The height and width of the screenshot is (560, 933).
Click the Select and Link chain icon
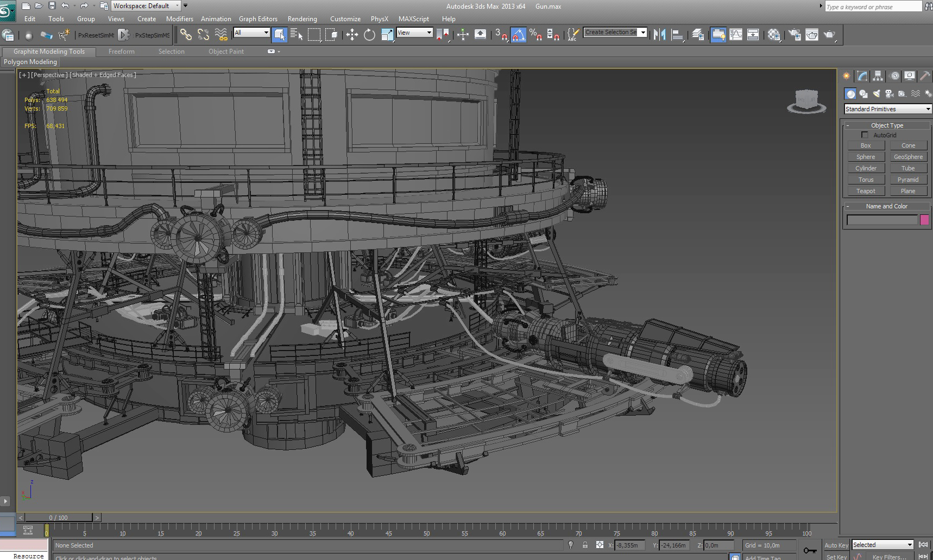[x=186, y=35]
